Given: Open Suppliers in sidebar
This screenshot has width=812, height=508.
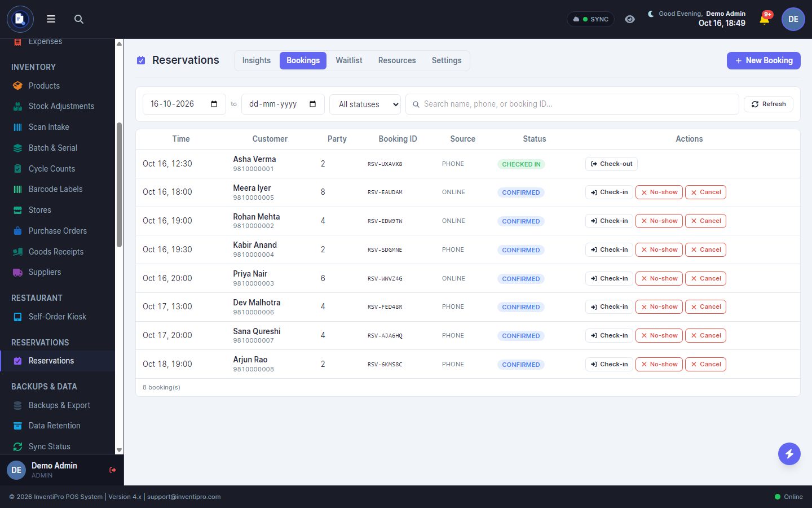Looking at the screenshot, I should pyautogui.click(x=58, y=272).
